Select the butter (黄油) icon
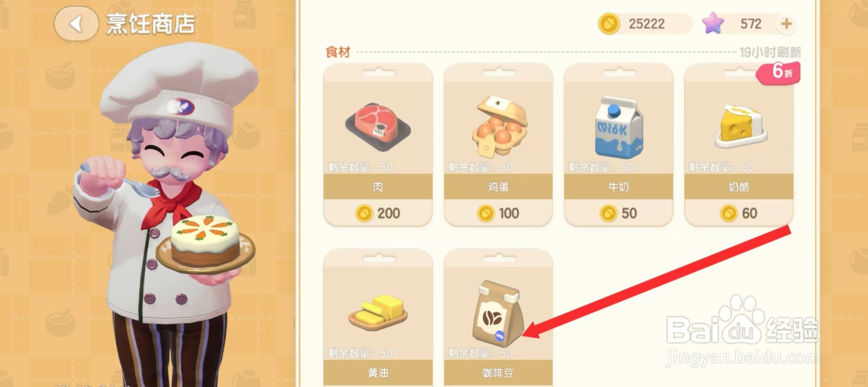This screenshot has height=387, width=868. [x=378, y=312]
